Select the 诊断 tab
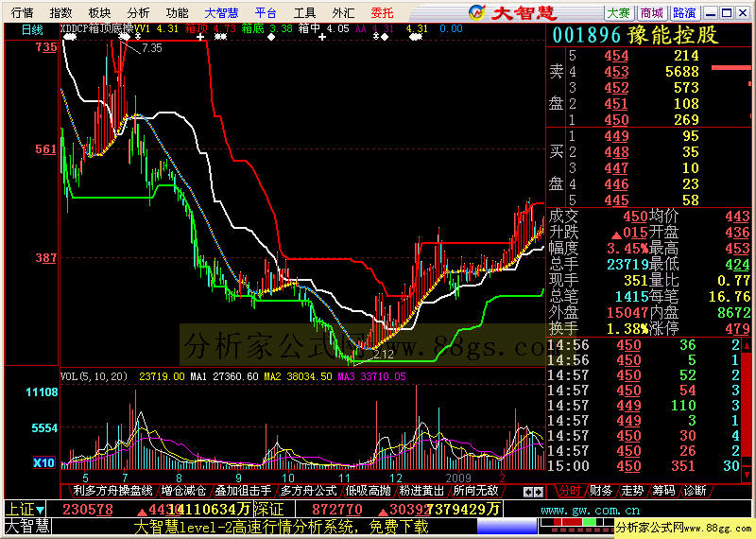 695,491
